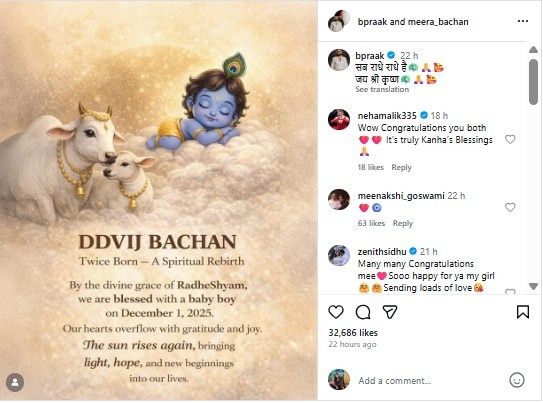
Task: Focus the Add a comment field
Action: (x=429, y=380)
